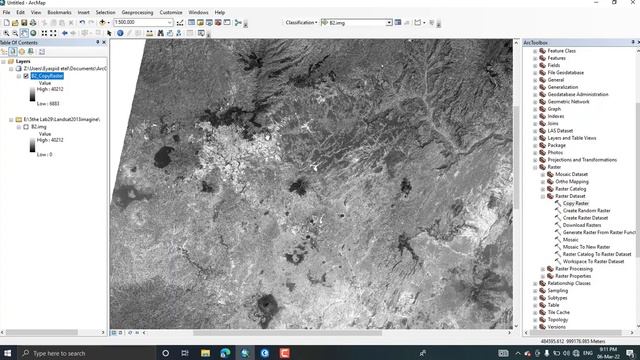
Task: Open the Classification layer B2.img dropdown
Action: click(x=389, y=23)
